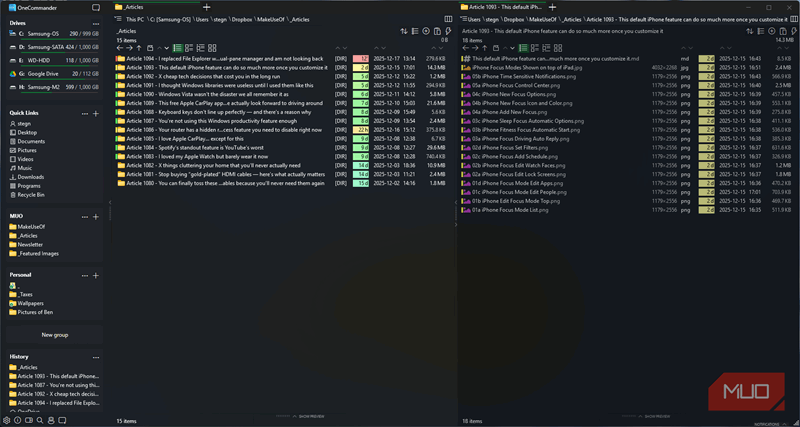Add item to Quick Links with plus
Image resolution: width=800 pixels, height=427 pixels.
(95, 114)
